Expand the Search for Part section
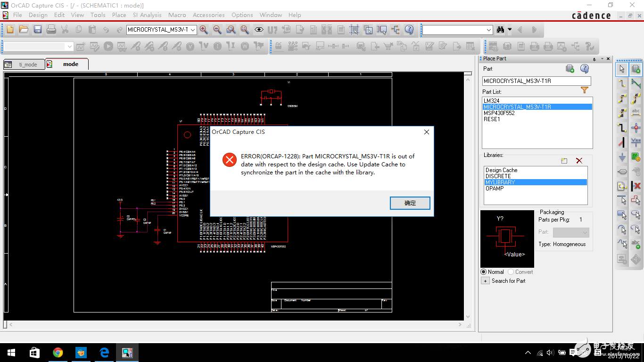This screenshot has width=644, height=362. tap(486, 280)
